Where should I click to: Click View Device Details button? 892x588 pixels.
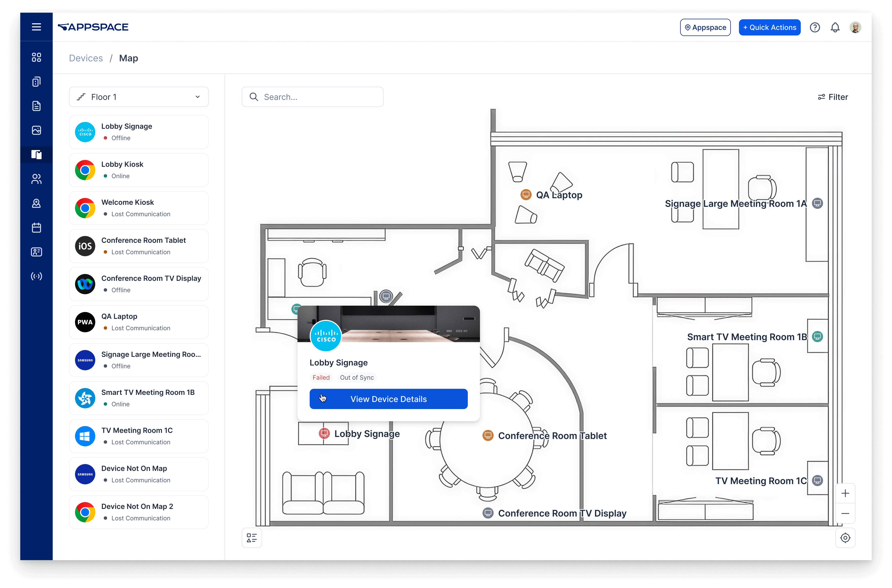pos(388,399)
